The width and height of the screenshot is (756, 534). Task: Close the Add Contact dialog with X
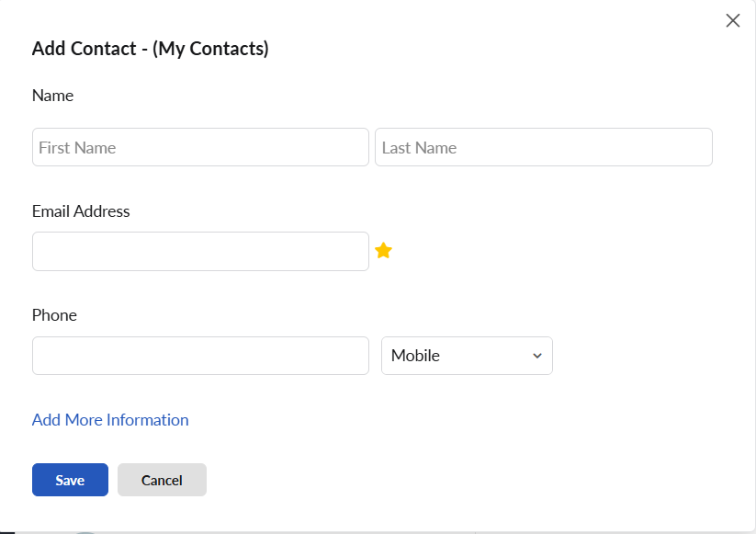733,21
